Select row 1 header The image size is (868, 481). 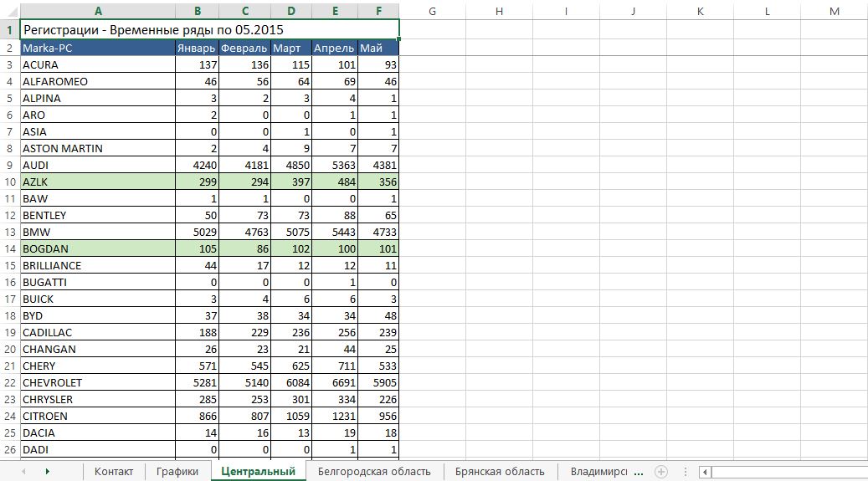tap(9, 30)
